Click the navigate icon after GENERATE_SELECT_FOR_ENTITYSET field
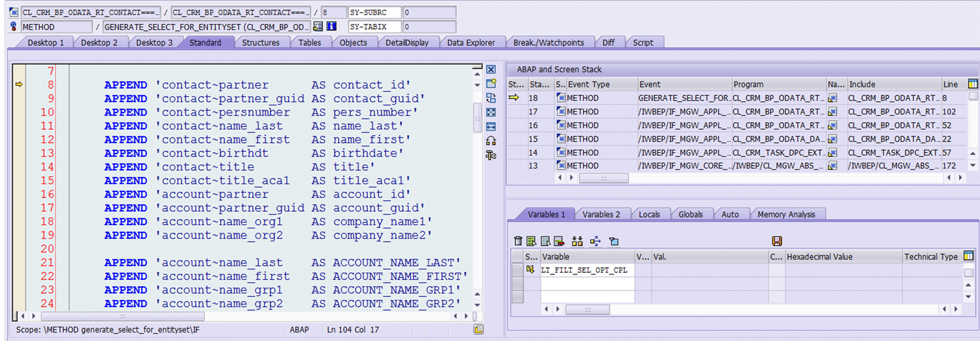The image size is (980, 341). [x=318, y=26]
